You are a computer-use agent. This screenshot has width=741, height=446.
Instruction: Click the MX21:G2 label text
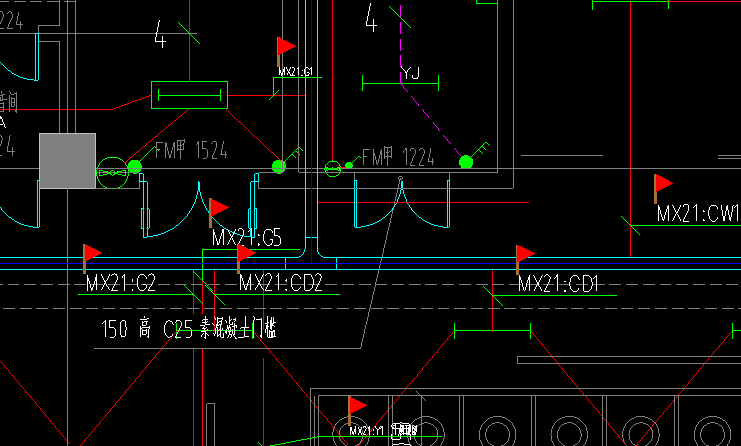(121, 283)
